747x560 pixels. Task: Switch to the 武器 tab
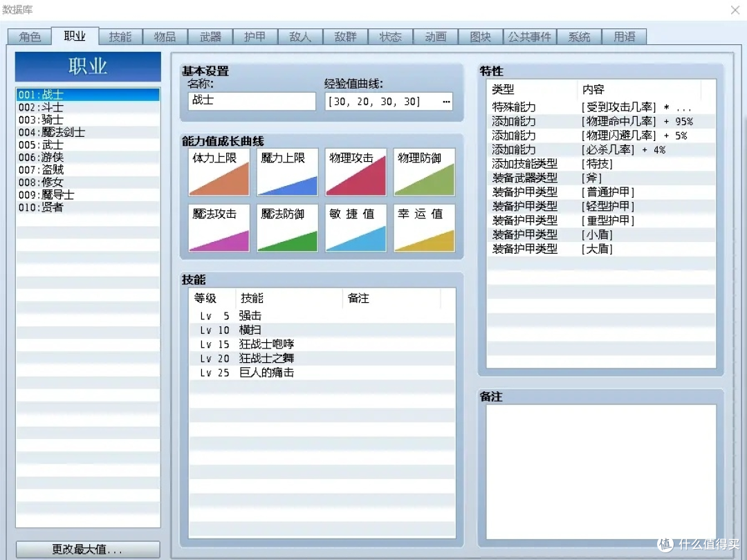[210, 37]
